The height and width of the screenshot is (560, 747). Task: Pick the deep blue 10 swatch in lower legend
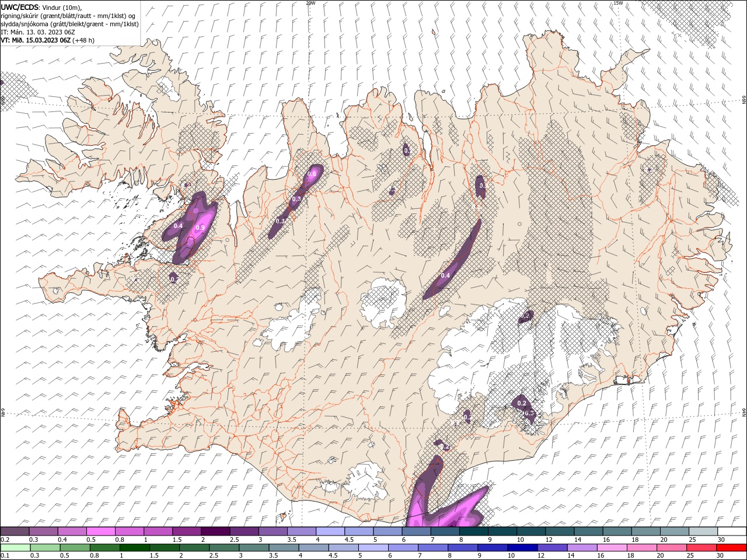pyautogui.click(x=522, y=548)
